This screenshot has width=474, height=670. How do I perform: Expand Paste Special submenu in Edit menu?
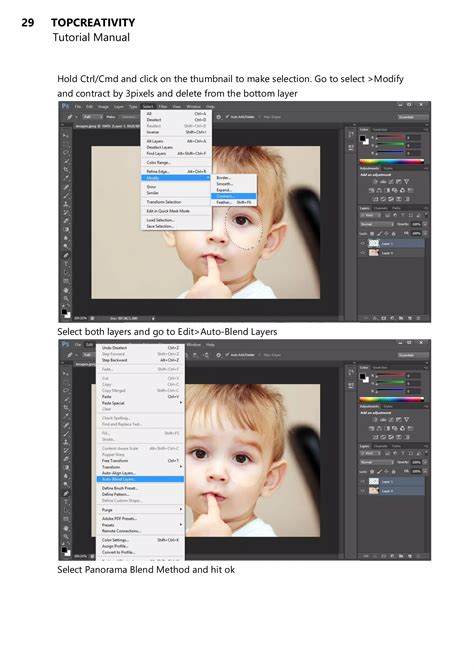click(140, 403)
